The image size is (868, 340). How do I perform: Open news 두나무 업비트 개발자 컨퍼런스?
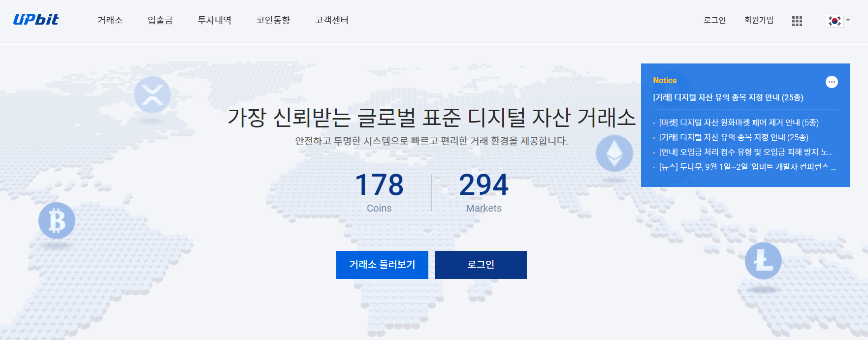[747, 167]
